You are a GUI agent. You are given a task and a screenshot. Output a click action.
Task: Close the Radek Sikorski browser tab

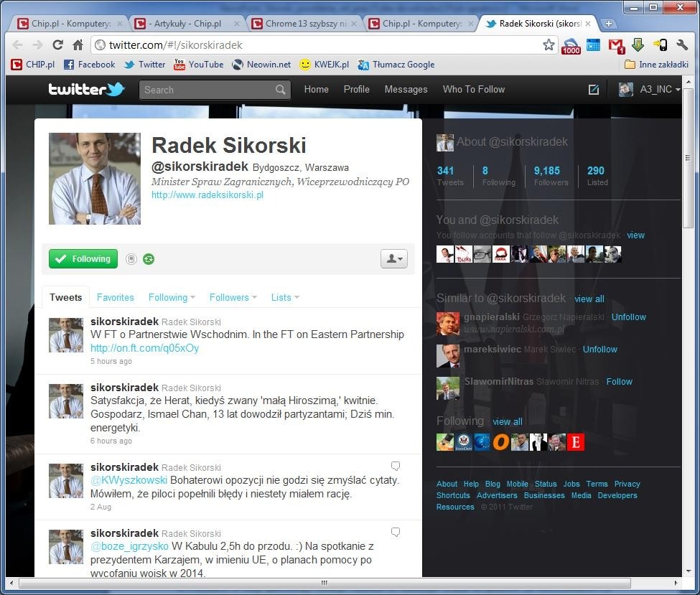[x=588, y=24]
